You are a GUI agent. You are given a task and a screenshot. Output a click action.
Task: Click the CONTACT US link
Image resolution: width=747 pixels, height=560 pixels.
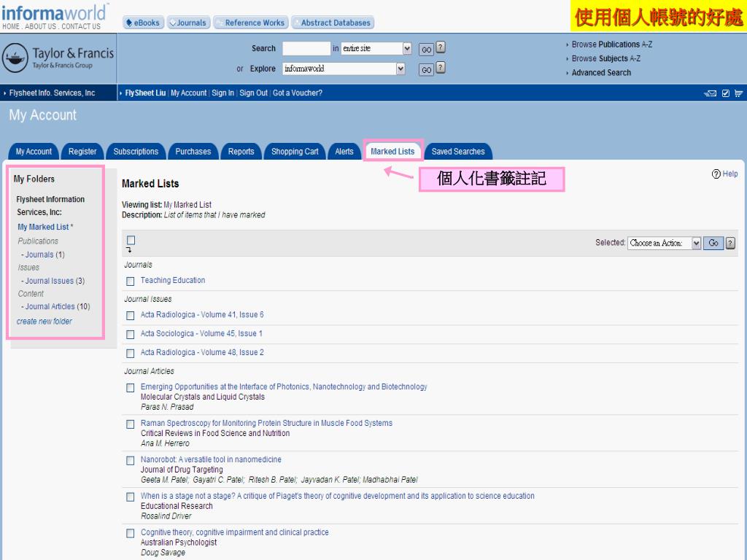pos(81,27)
